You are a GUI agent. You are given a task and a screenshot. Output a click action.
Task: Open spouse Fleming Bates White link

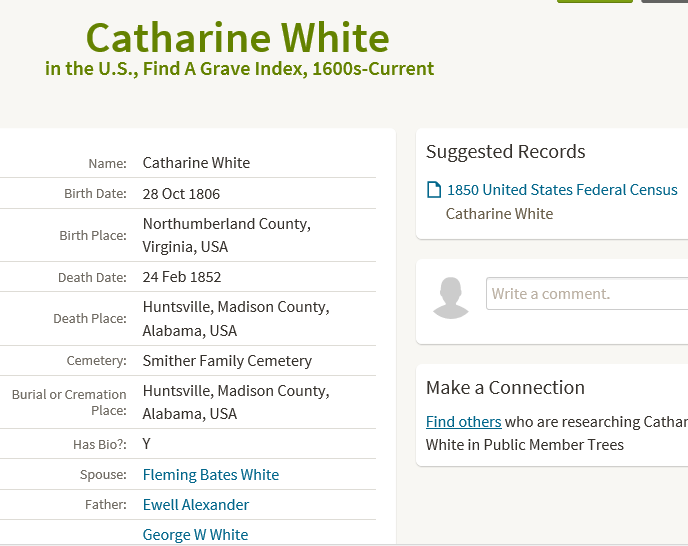(211, 474)
